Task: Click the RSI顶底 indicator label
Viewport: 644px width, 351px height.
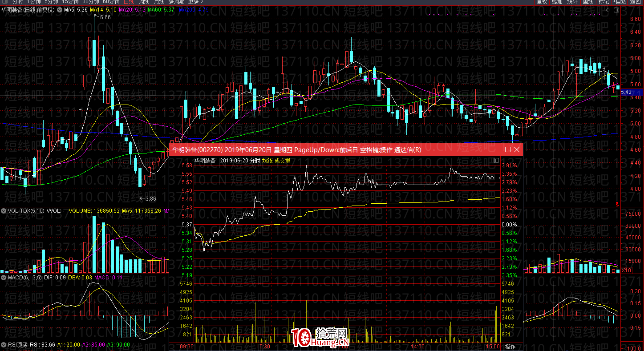Action: click(18, 344)
